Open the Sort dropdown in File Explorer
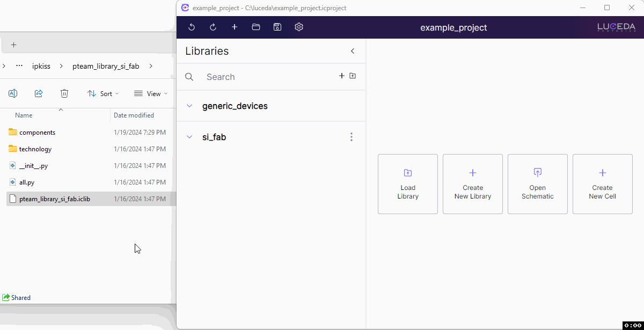 pyautogui.click(x=103, y=93)
